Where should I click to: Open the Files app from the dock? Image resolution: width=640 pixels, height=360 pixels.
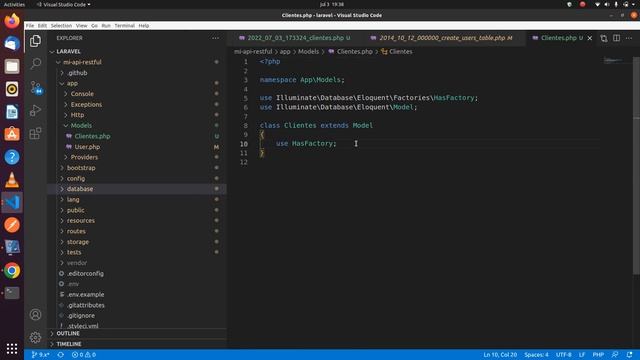tap(12, 66)
